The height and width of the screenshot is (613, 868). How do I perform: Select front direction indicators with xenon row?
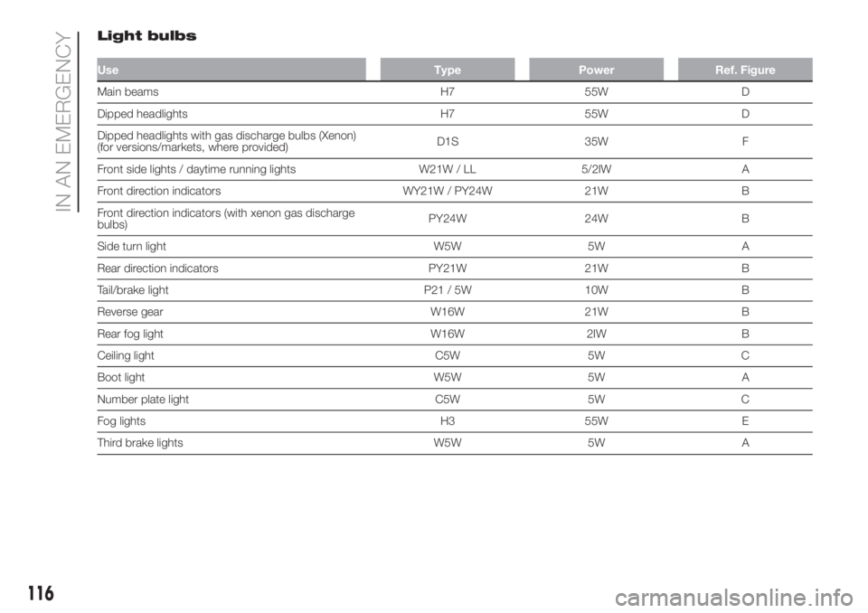coord(455,219)
